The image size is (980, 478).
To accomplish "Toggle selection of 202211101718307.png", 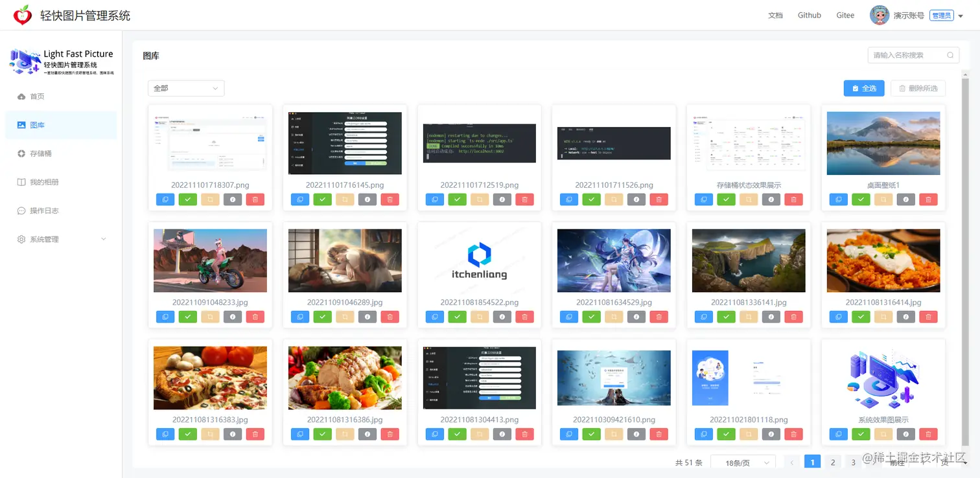I will (188, 199).
